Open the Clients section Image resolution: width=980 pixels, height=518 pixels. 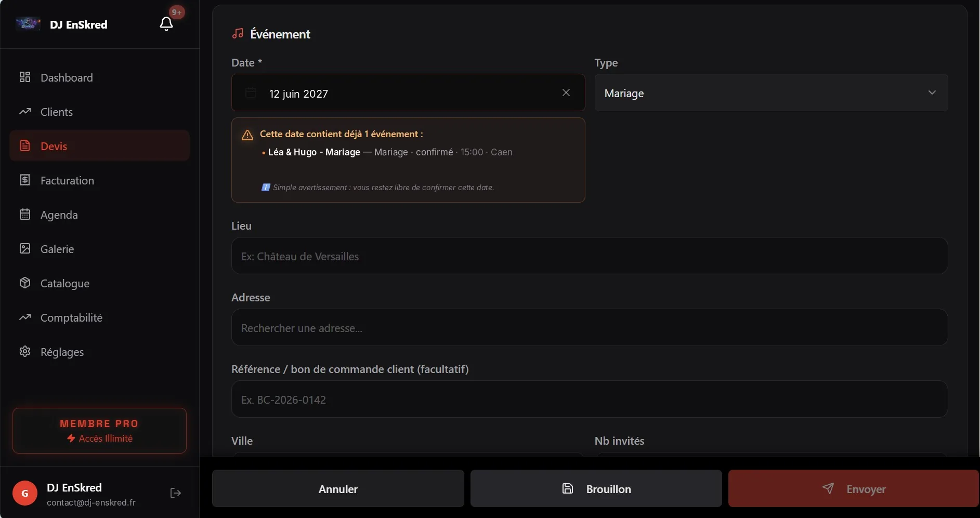coord(99,112)
